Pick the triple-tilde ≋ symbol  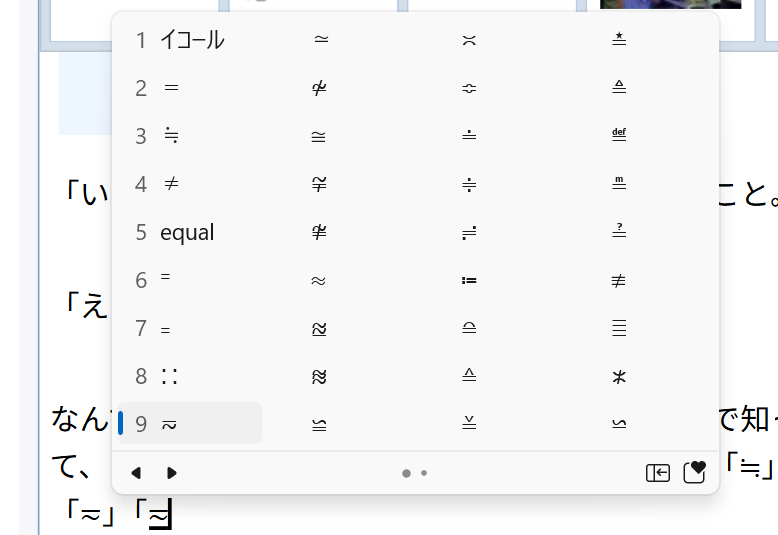pyautogui.click(x=319, y=376)
